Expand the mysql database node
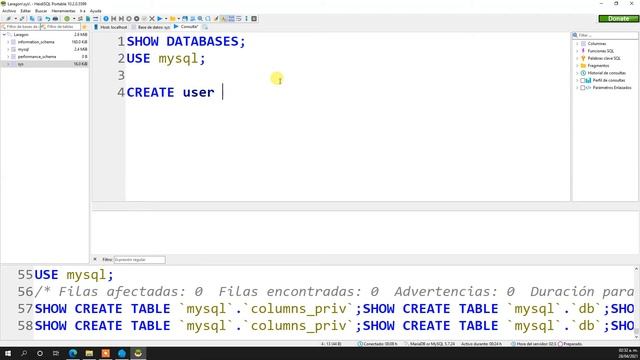The image size is (640, 360). coord(8,49)
